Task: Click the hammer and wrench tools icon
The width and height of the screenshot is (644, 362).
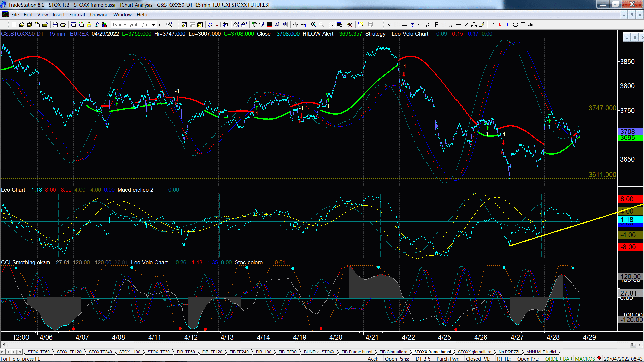Action: click(x=350, y=25)
